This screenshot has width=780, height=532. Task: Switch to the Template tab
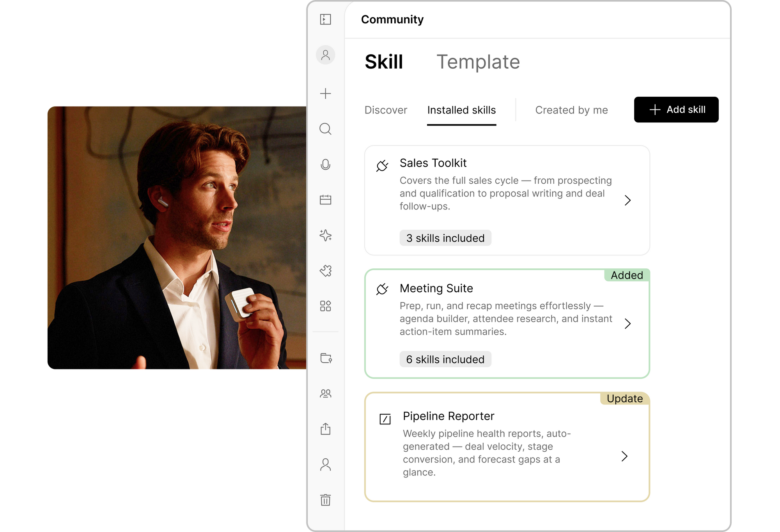(x=478, y=62)
